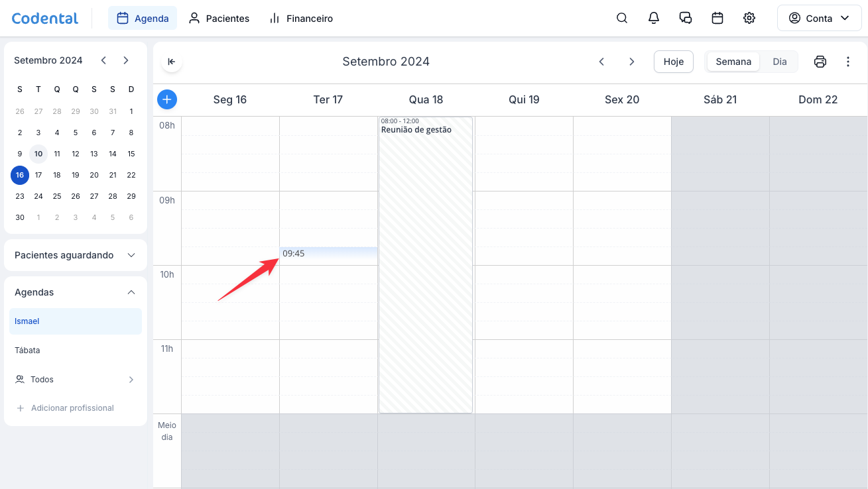Collapse the sidebar with arrow icon
Screen dimensions: 868x489
171,62
